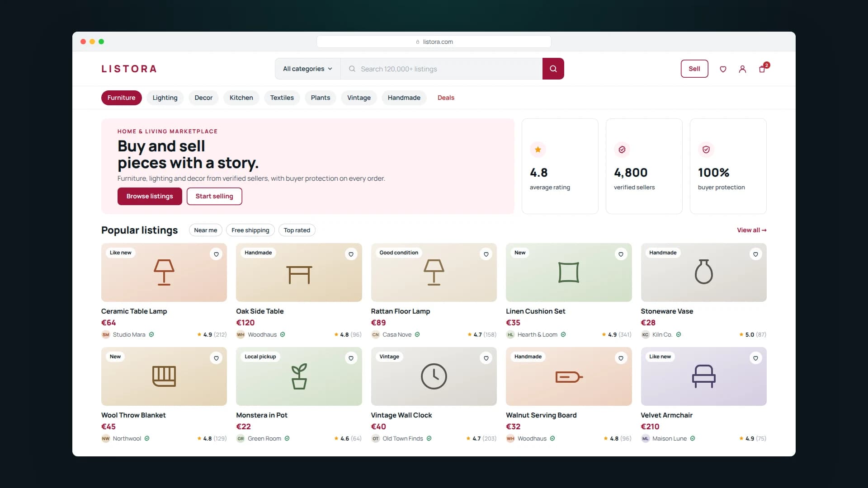Click the magnifier search submit button
Screen dimensions: 868x488
553,69
